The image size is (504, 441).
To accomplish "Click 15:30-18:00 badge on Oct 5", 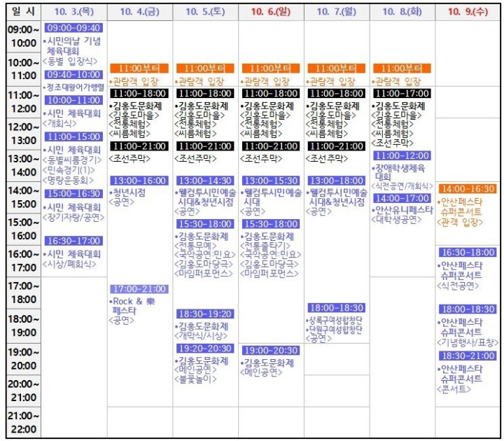I will tap(205, 224).
